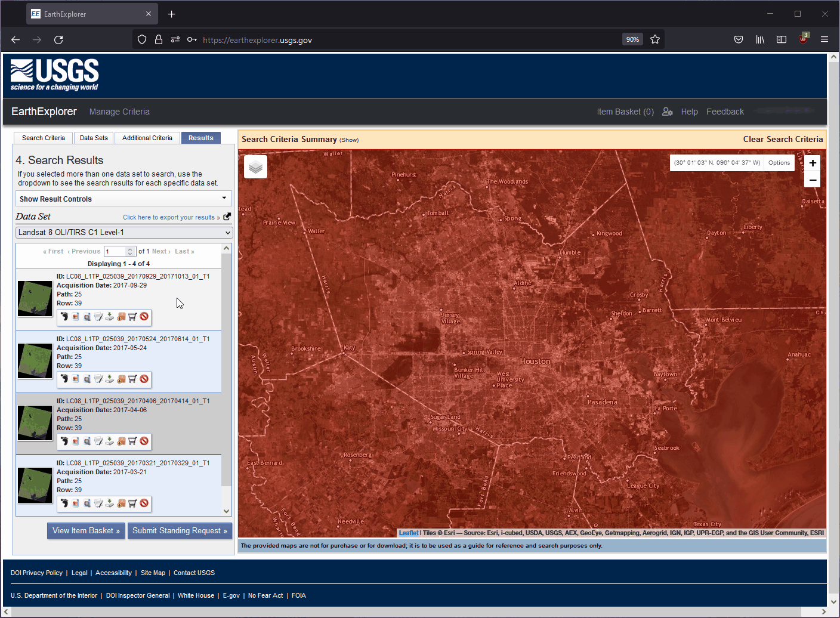The width and height of the screenshot is (840, 618).
Task: Click the map Options button
Action: tap(779, 162)
